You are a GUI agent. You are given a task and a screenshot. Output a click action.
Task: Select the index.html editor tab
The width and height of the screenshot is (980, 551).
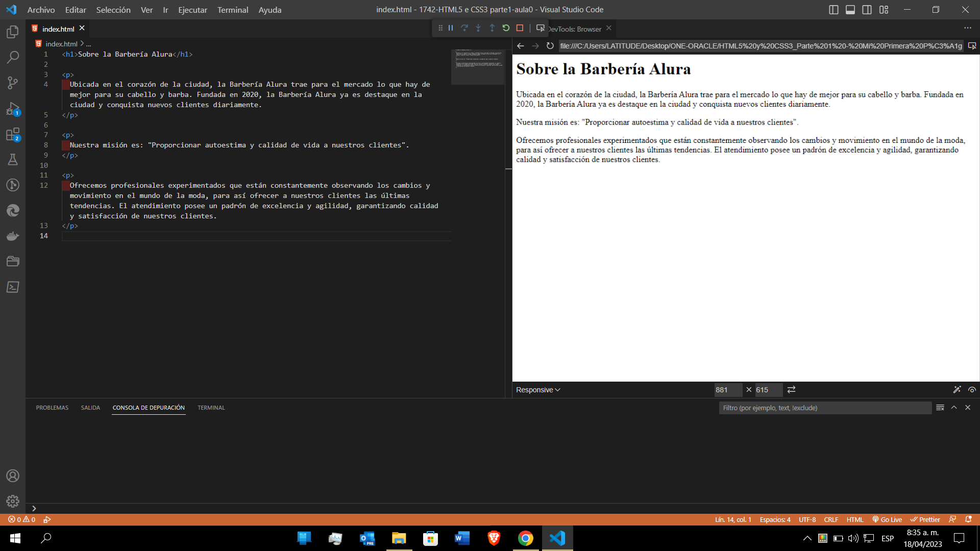coord(58,29)
